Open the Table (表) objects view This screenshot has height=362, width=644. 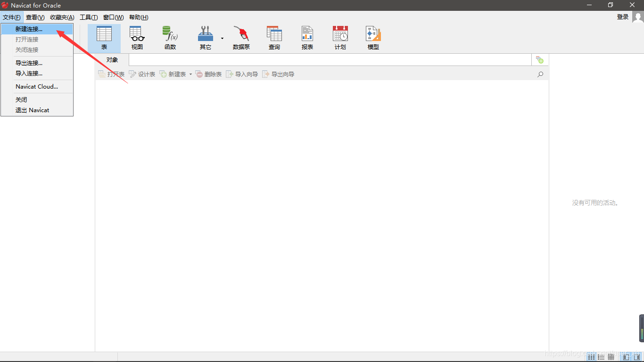pos(104,38)
